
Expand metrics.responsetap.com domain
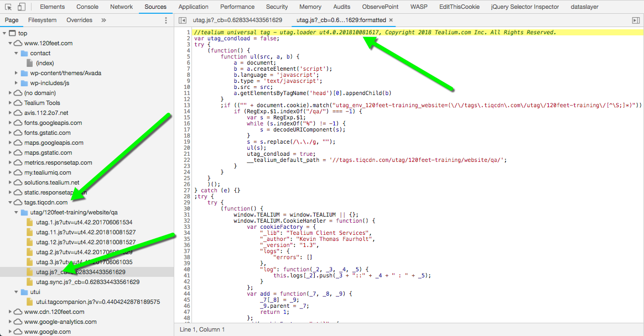11,162
